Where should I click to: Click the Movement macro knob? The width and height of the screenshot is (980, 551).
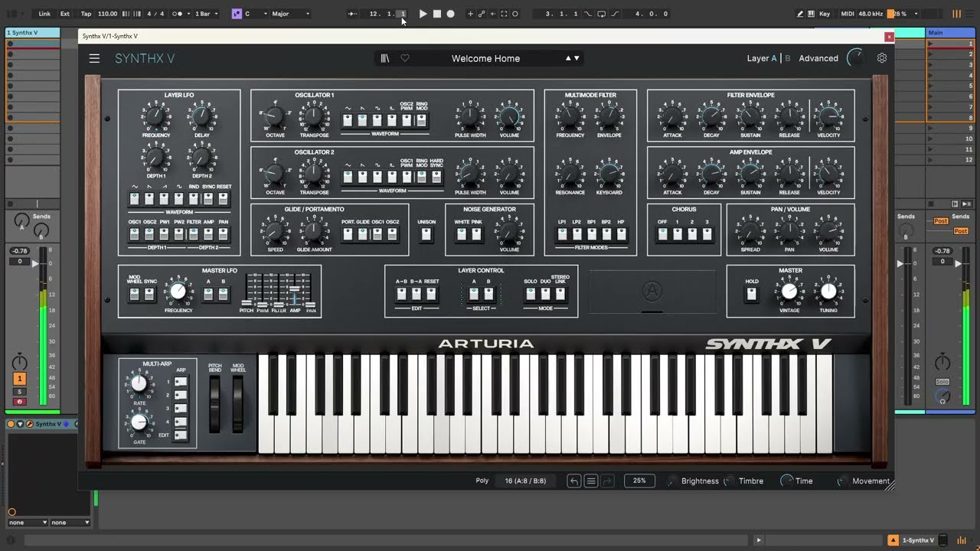coord(843,481)
